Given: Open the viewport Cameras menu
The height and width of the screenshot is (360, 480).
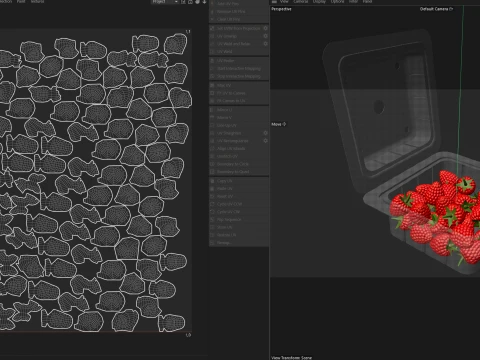Looking at the screenshot, I should 301,2.
